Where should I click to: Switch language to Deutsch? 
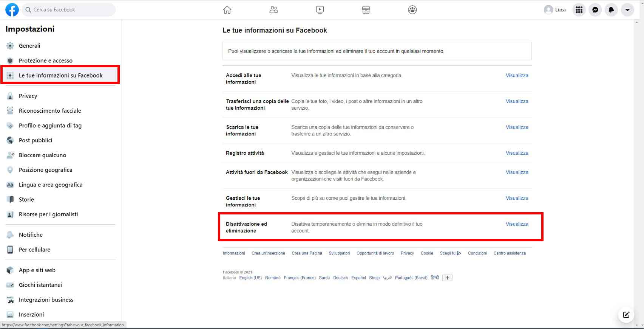pyautogui.click(x=340, y=278)
